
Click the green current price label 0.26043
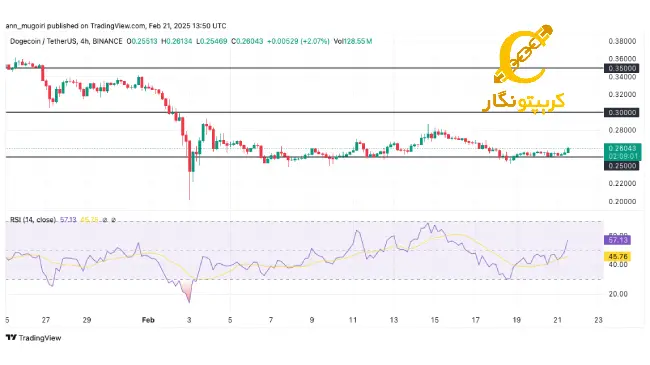pos(623,148)
